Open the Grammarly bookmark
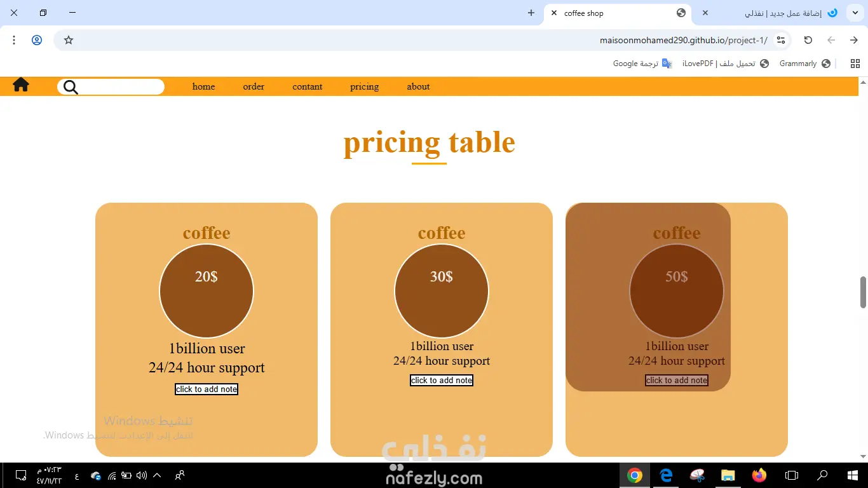This screenshot has width=868, height=488. [x=805, y=64]
